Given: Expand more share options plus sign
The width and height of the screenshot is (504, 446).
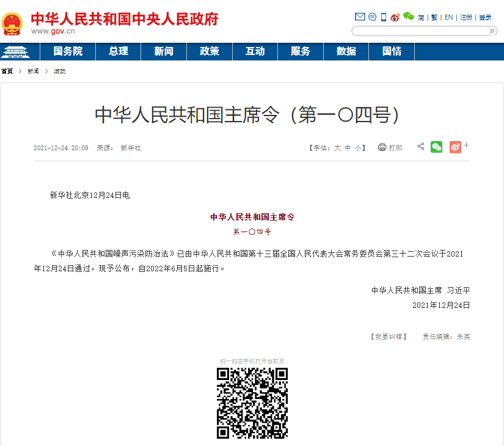Looking at the screenshot, I should 467,145.
